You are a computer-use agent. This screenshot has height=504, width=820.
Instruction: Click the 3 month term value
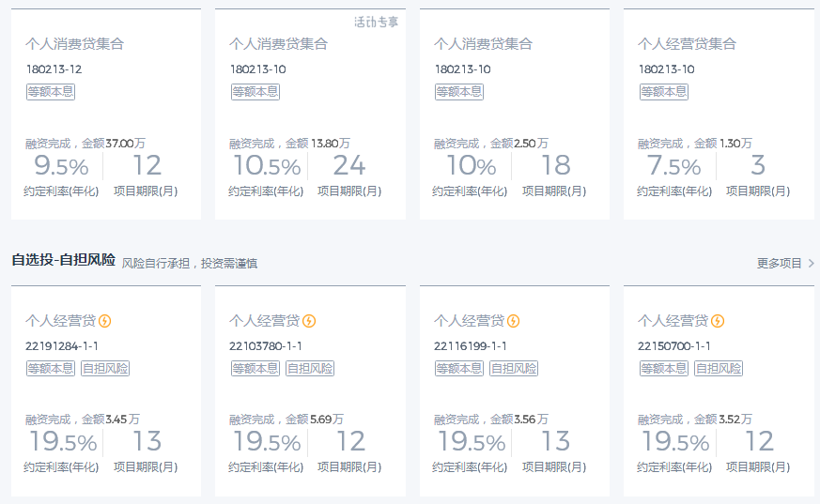[x=758, y=165]
